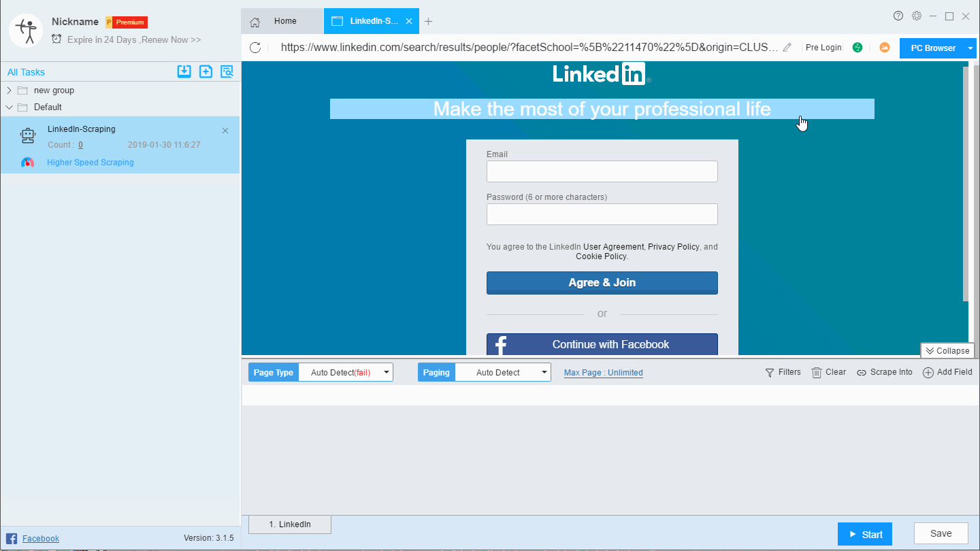Collapse the browser preview panel

click(947, 350)
